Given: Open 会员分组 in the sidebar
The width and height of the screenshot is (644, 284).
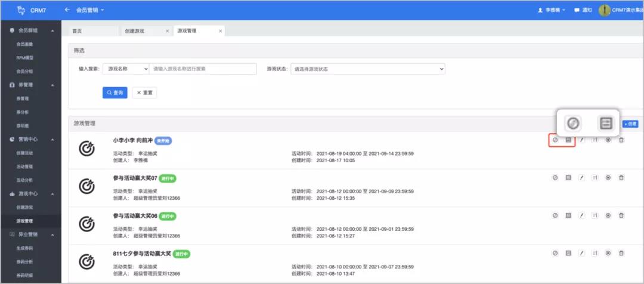Looking at the screenshot, I should [x=24, y=71].
